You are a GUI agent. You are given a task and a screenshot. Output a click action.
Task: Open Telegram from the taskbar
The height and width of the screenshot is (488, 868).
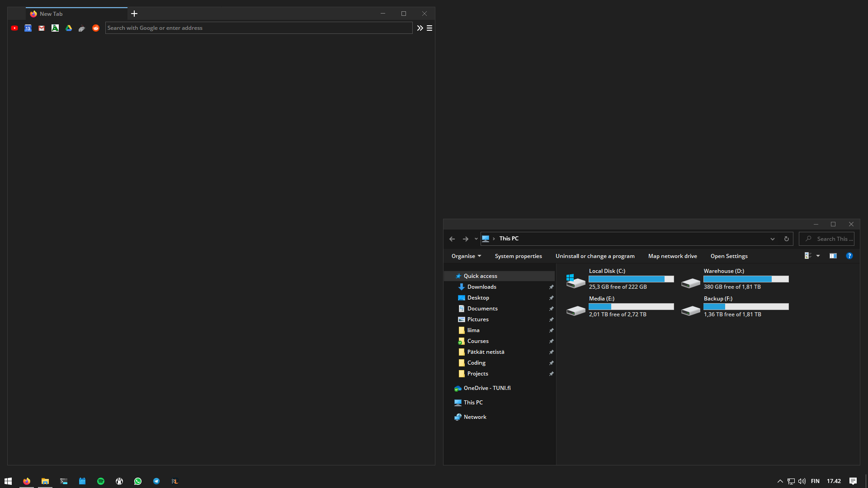[156, 481]
